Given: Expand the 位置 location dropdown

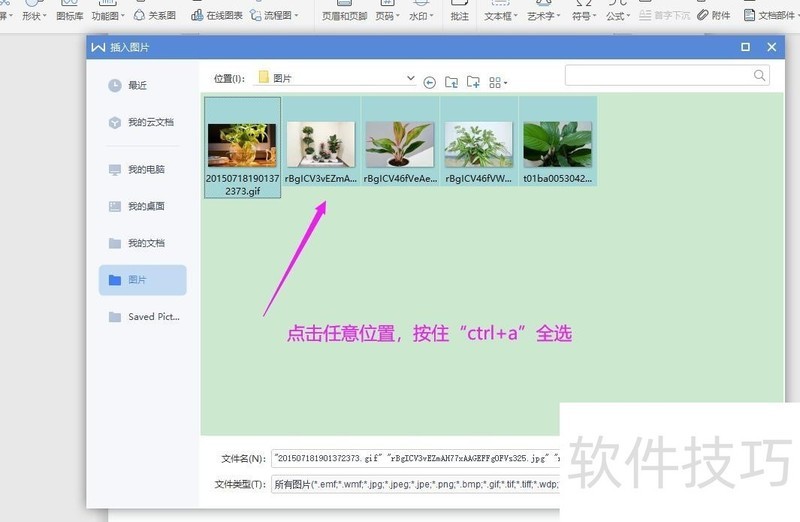Looking at the screenshot, I should coord(410,78).
